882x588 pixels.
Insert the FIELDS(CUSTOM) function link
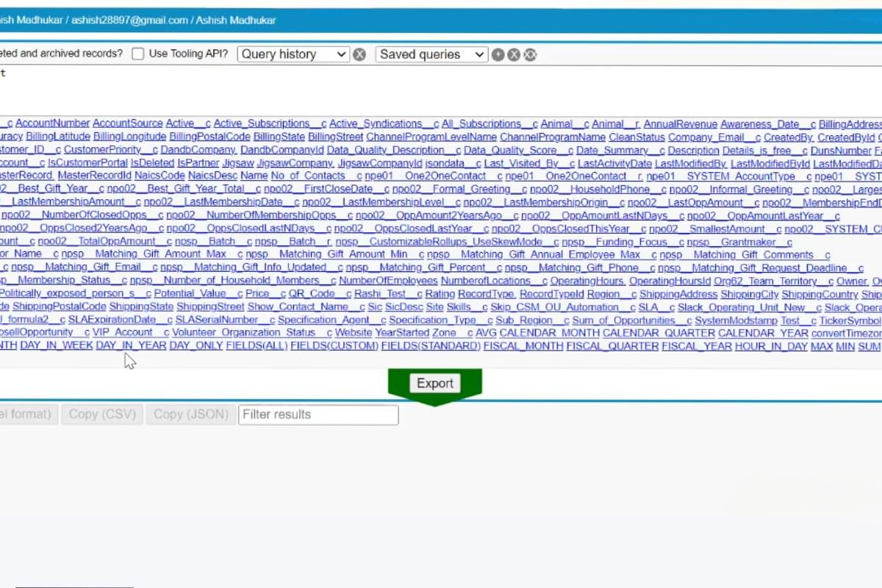[x=334, y=346]
